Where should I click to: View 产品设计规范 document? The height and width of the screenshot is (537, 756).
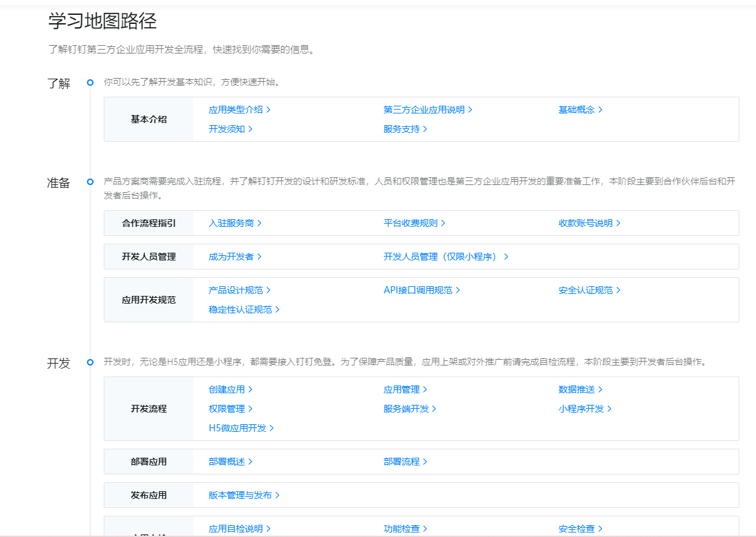239,290
